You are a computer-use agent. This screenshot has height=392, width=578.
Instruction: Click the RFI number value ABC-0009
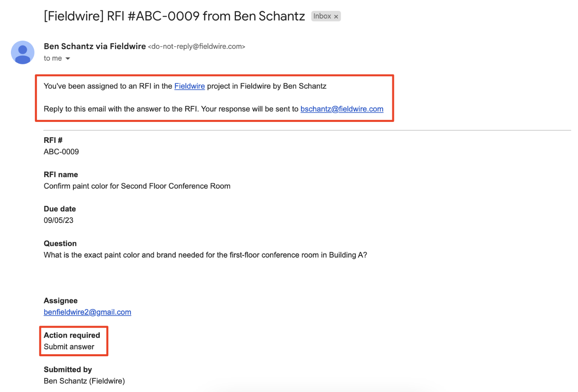tap(61, 152)
